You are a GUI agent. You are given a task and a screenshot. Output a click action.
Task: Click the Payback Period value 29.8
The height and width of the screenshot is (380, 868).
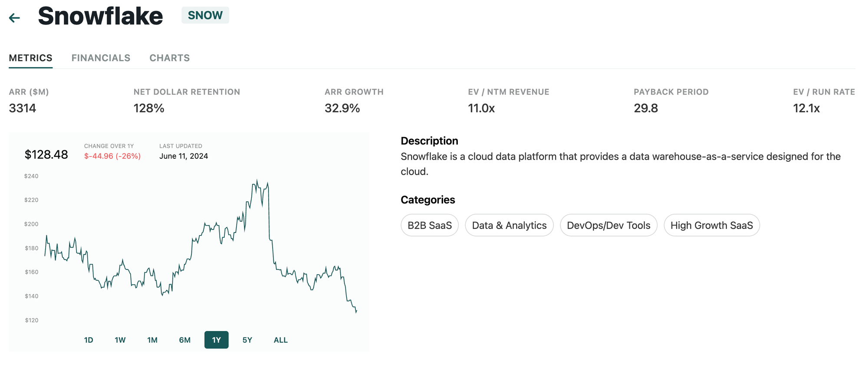[x=646, y=108]
